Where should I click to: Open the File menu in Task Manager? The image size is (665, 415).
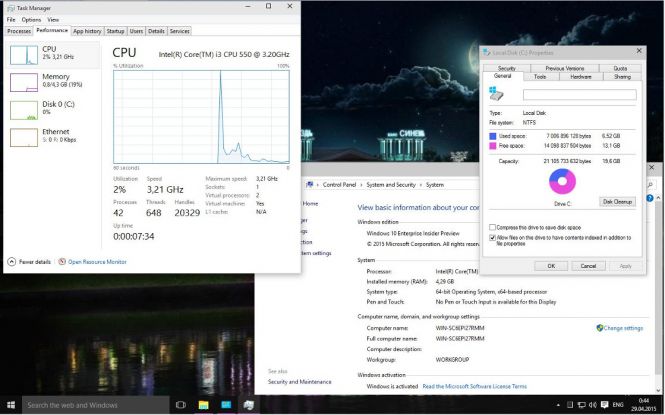point(11,19)
